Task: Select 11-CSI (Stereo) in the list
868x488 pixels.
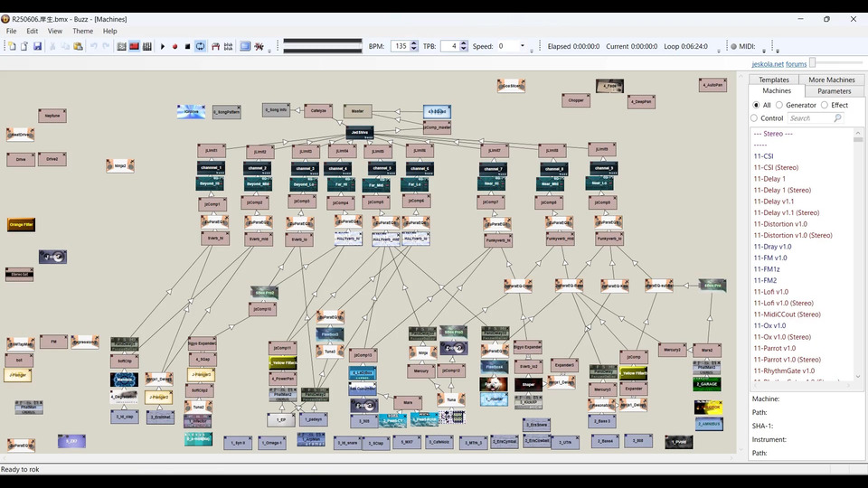Action: point(776,168)
